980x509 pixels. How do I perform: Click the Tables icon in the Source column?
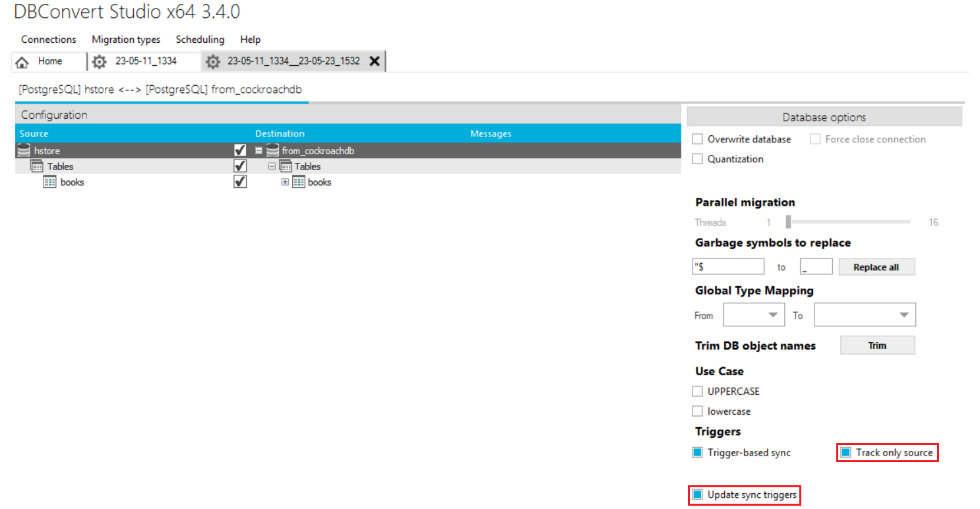pyautogui.click(x=37, y=167)
